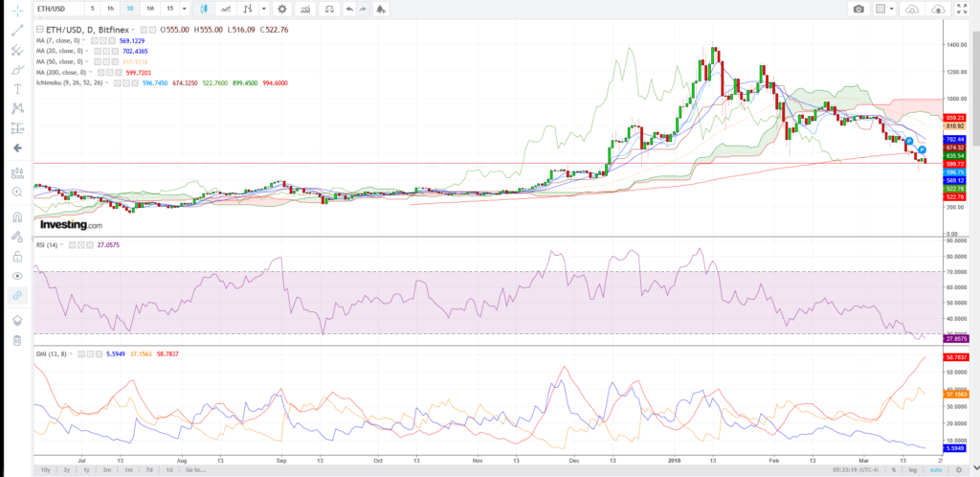Open chart settings gear
The width and height of the screenshot is (980, 477).
[x=281, y=9]
